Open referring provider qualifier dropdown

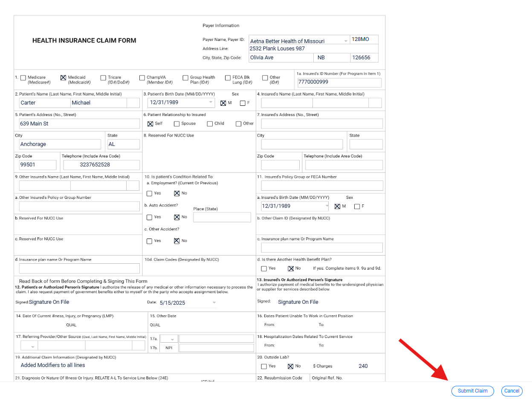click(x=32, y=347)
